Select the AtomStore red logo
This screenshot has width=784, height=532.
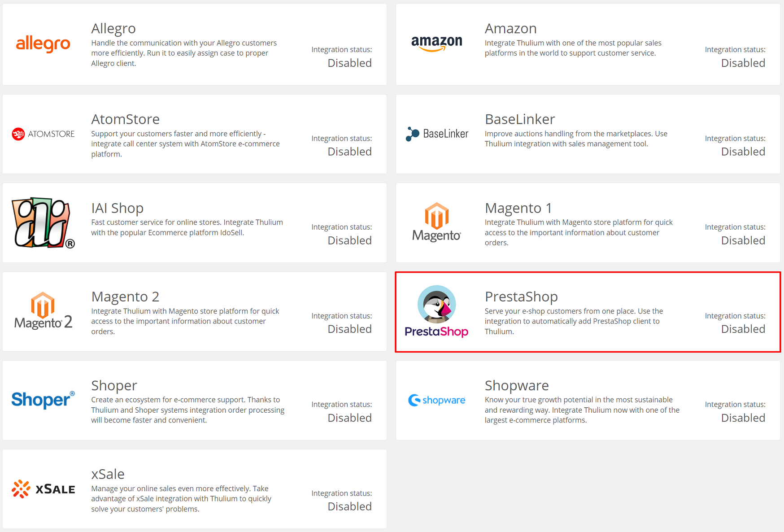[43, 134]
